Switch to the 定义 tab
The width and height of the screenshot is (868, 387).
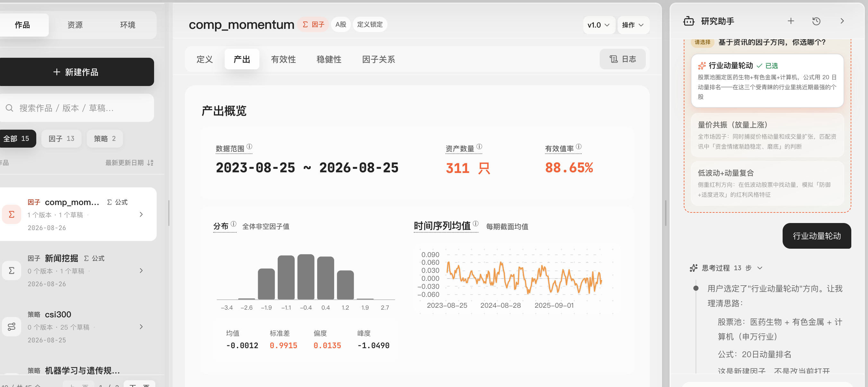[204, 59]
